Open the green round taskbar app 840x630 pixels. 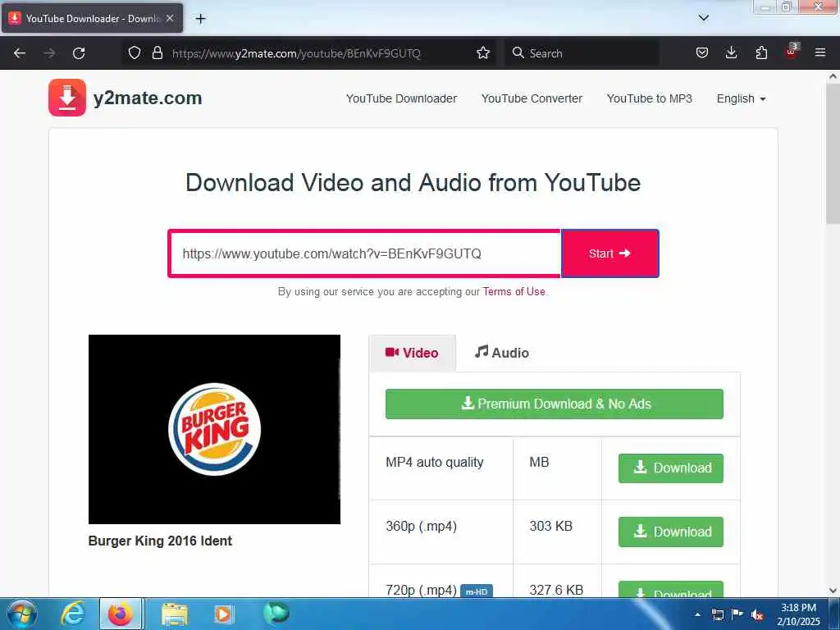click(x=276, y=613)
